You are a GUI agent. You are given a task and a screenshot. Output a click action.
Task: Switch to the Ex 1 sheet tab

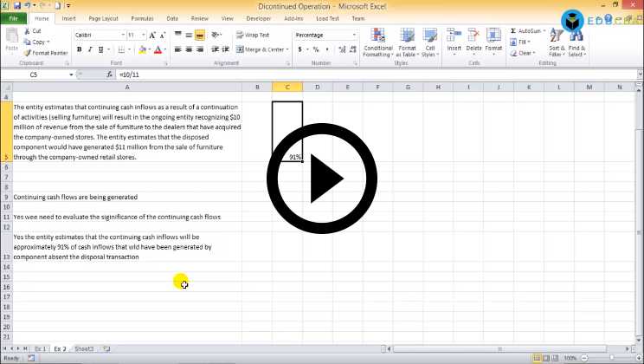(39, 348)
